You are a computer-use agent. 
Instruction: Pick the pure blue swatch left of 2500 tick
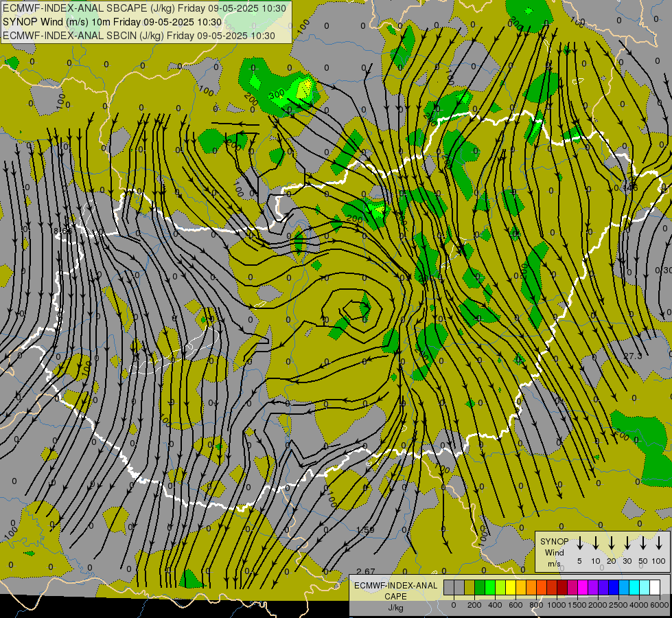(614, 587)
